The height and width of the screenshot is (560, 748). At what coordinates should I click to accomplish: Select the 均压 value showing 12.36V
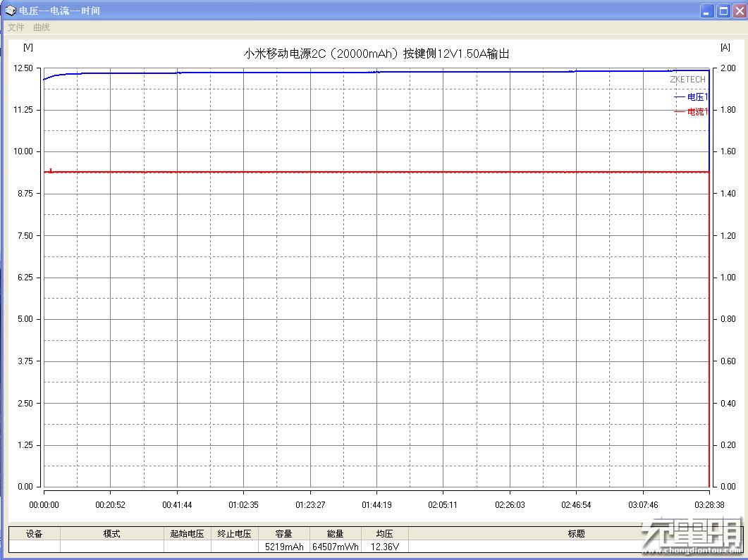click(384, 545)
